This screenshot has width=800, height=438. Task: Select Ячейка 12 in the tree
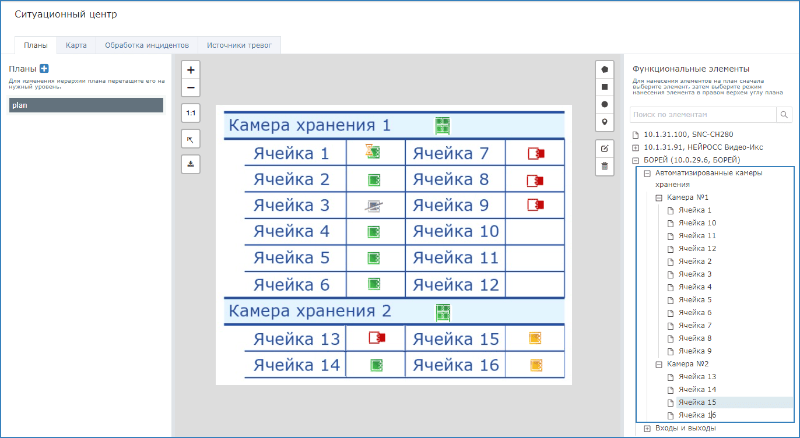point(697,249)
